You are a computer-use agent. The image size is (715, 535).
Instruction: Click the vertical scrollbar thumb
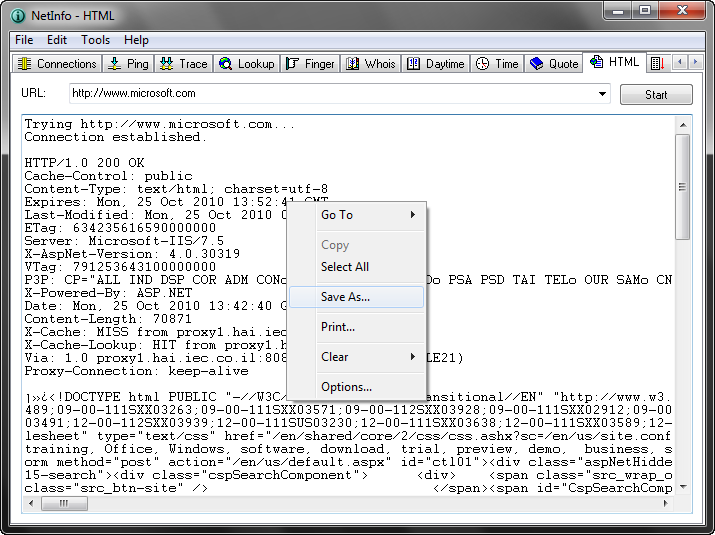pyautogui.click(x=683, y=186)
